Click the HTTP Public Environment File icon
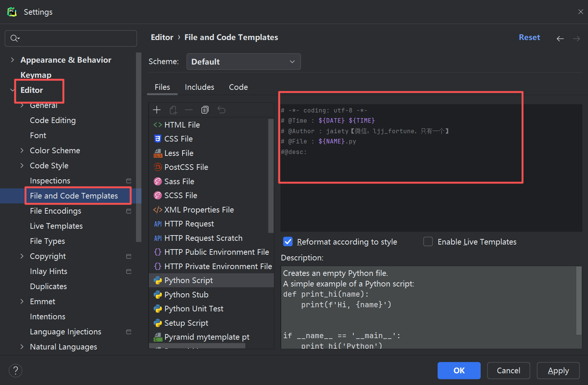The height and width of the screenshot is (385, 588). tap(158, 252)
